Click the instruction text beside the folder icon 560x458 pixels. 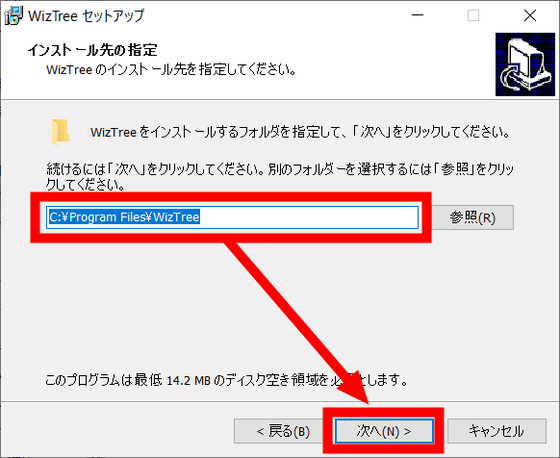[300, 132]
